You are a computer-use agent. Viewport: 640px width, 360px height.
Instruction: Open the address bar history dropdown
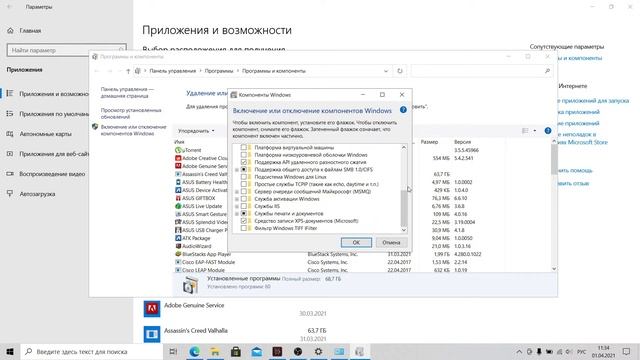pos(386,71)
